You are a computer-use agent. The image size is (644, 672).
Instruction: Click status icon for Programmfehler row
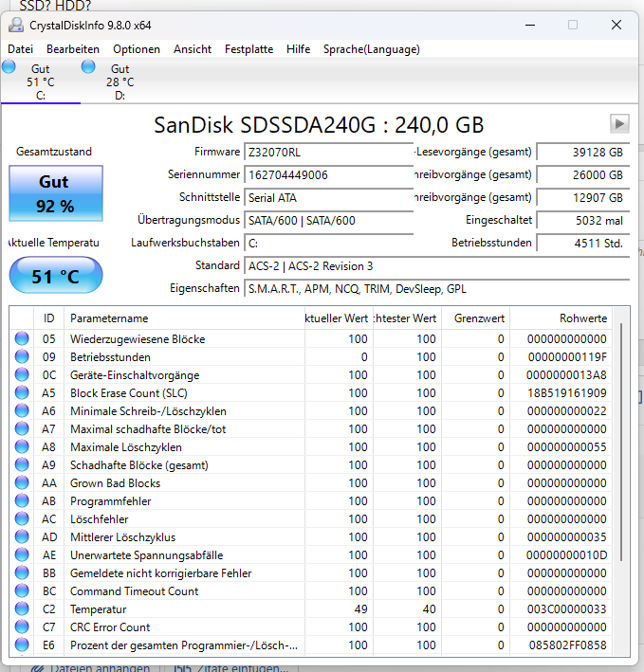click(22, 500)
